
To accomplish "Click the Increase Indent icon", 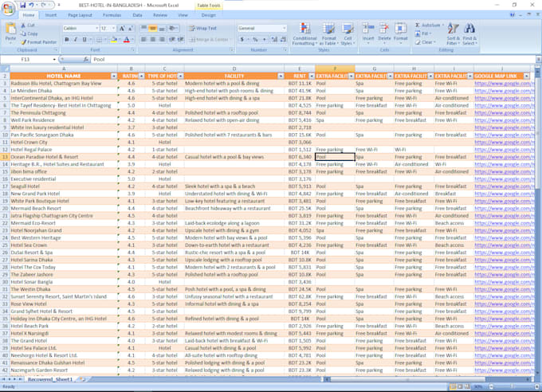I will [180, 39].
